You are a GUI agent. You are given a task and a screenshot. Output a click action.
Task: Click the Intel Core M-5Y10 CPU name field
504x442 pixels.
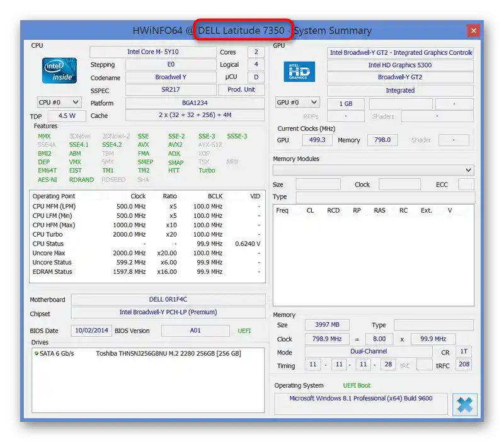[153, 52]
